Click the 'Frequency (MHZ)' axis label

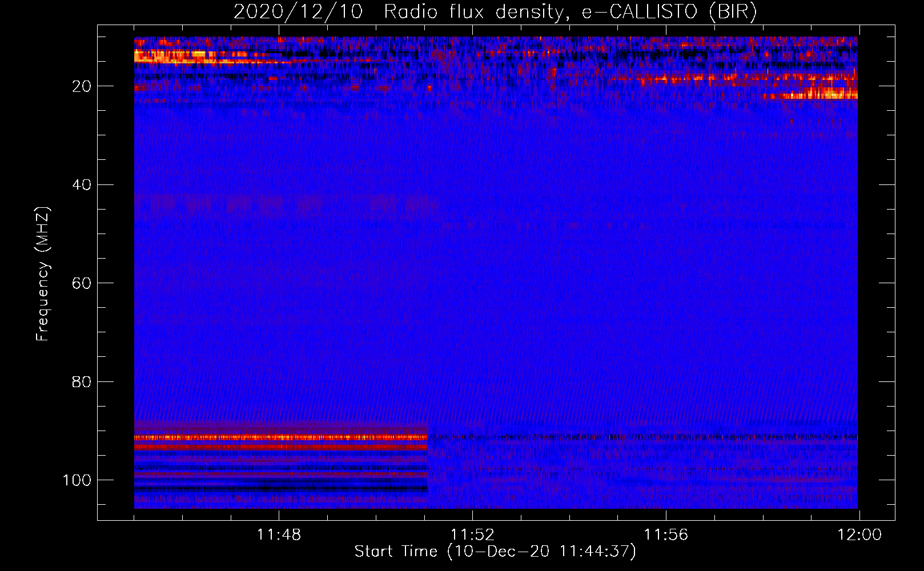tap(43, 274)
